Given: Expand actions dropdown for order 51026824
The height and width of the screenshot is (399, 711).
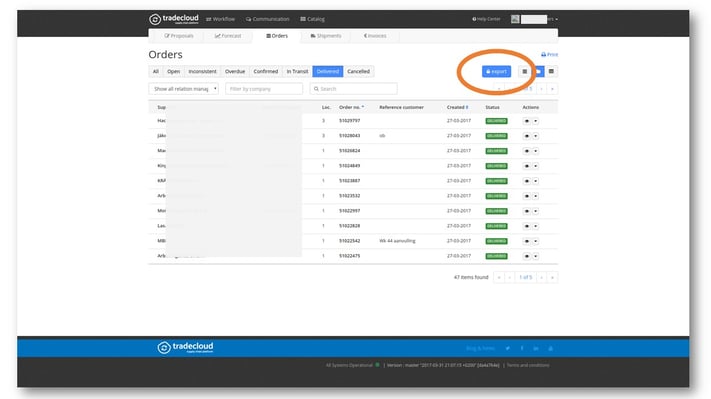Looking at the screenshot, I should [x=536, y=151].
